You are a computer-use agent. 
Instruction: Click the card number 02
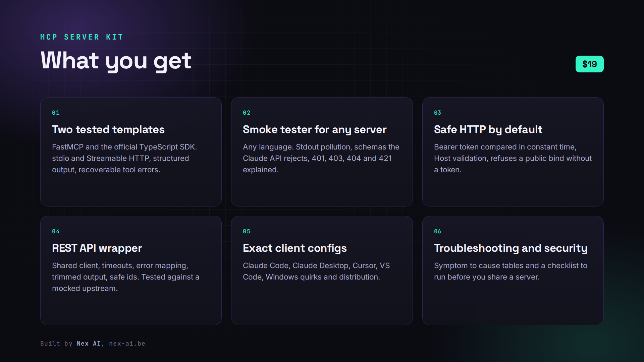247,113
